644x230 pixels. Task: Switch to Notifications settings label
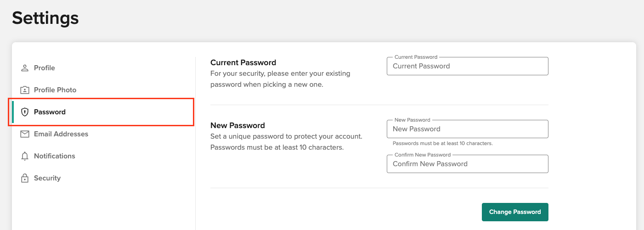tap(55, 156)
